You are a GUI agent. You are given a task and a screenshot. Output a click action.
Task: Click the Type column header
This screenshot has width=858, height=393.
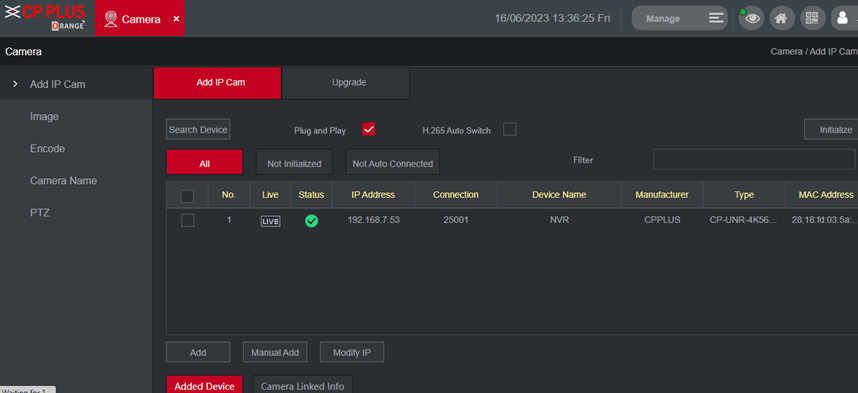tap(744, 195)
